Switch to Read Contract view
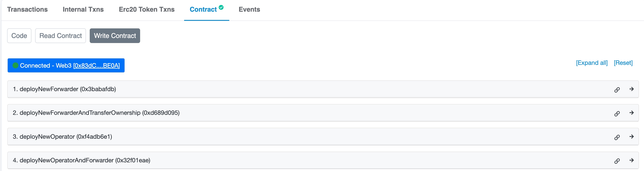The width and height of the screenshot is (644, 171). pyautogui.click(x=61, y=36)
